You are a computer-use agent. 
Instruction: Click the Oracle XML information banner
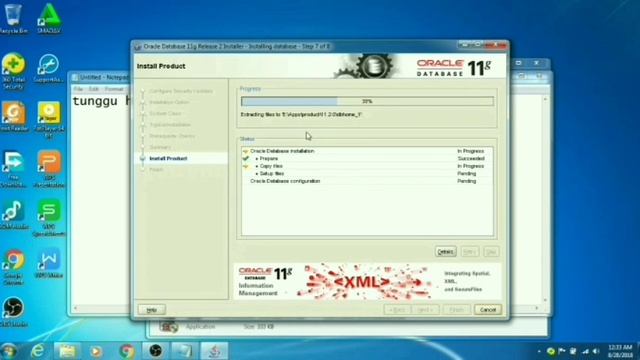[367, 282]
